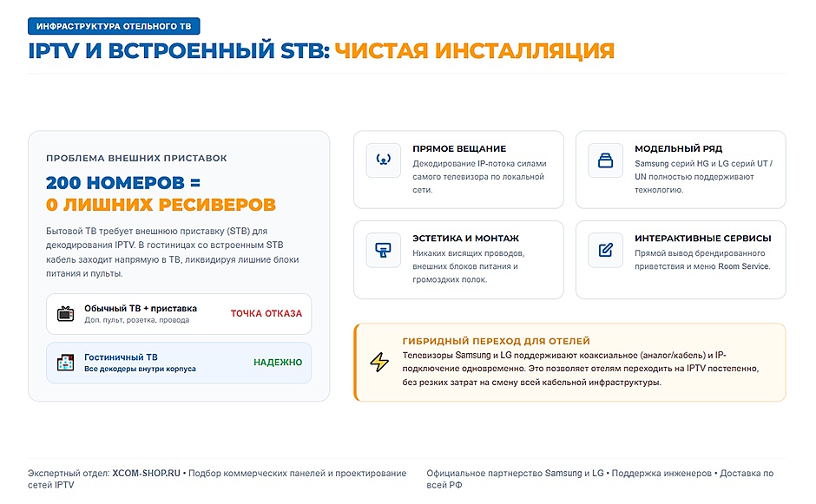The image size is (816, 504).
Task: Click the icon next to Модельный ряд
Action: click(x=605, y=160)
